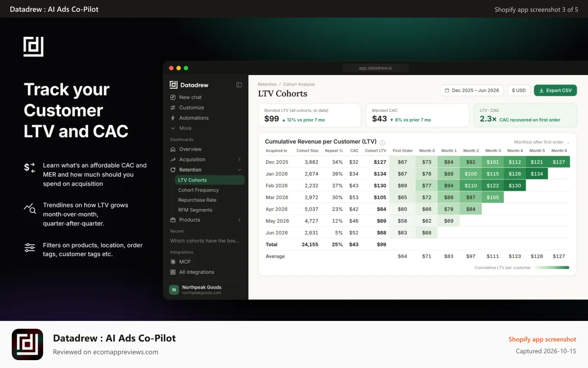The width and height of the screenshot is (588, 368).
Task: Click the northpeakgoods.com account link
Action: click(x=201, y=293)
